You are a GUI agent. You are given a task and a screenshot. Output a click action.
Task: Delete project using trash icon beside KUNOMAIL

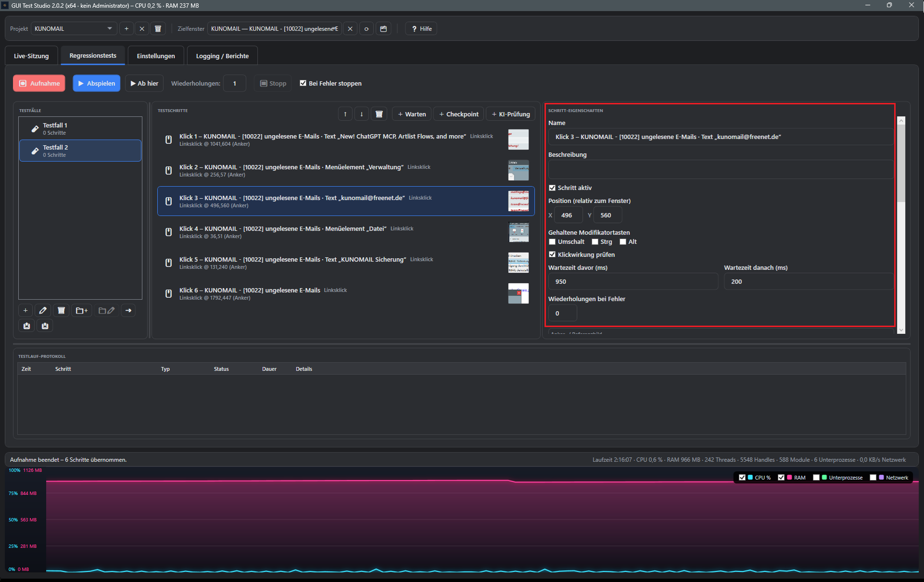point(158,29)
